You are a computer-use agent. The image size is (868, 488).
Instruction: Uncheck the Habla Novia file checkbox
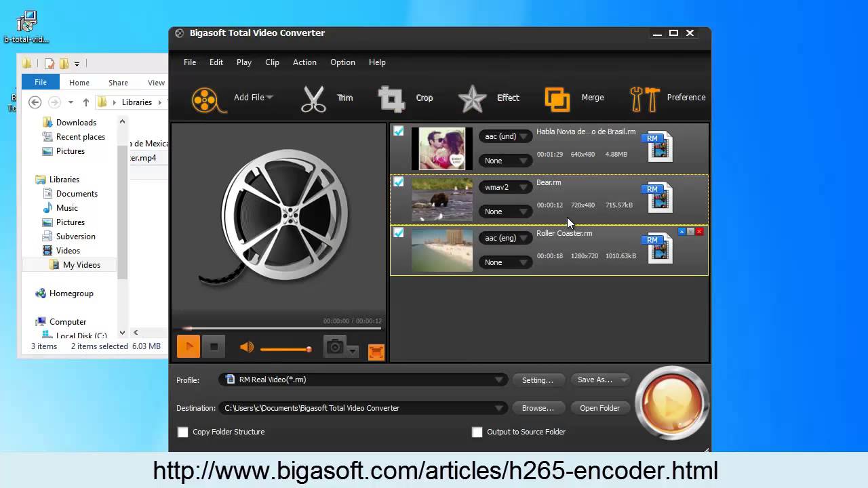(x=399, y=131)
